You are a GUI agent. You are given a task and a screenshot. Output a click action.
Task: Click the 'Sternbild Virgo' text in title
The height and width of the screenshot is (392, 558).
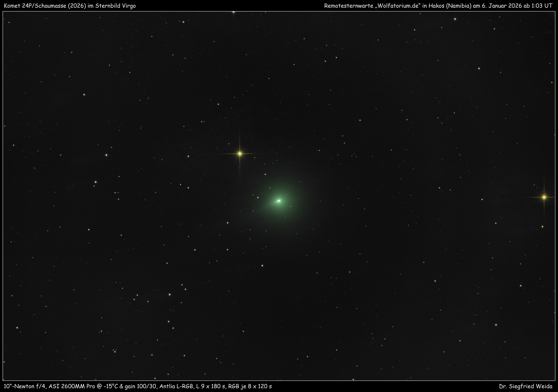coord(116,6)
